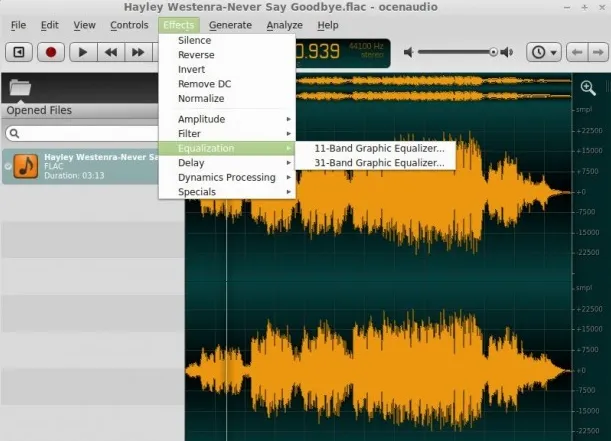The image size is (611, 441).
Task: Open the Controls menu
Action: point(129,25)
